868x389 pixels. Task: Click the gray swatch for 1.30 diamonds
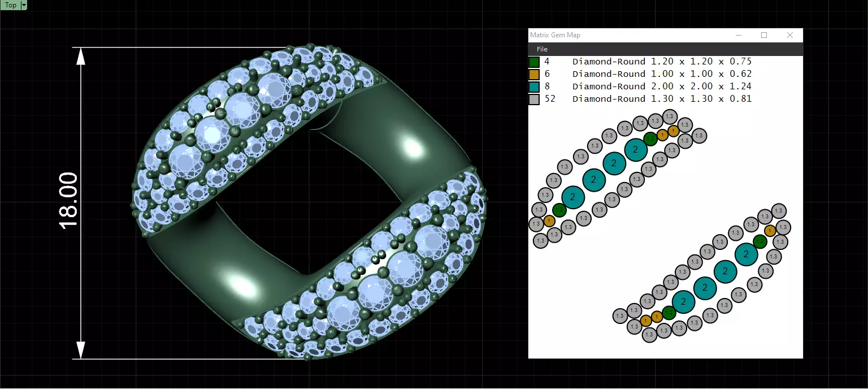click(x=534, y=99)
